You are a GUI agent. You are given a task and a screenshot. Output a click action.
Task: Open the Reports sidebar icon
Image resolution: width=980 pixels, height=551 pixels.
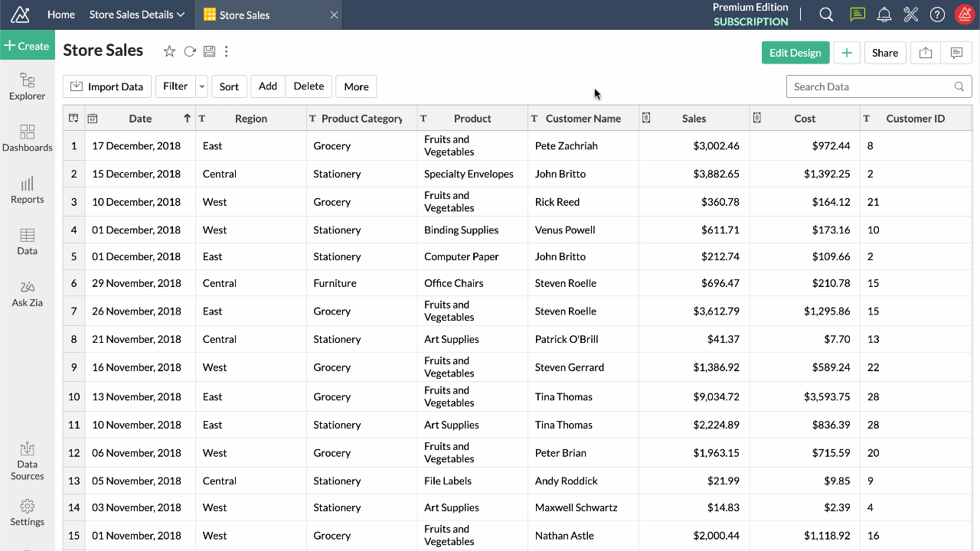[x=27, y=190]
